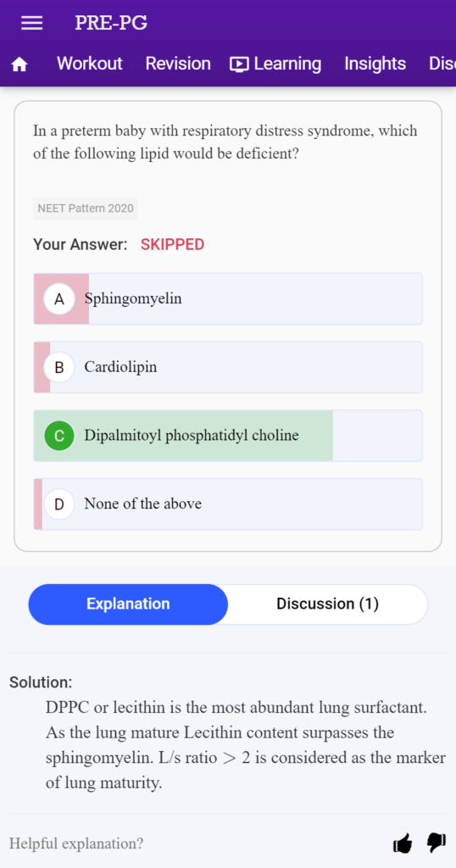Select green option C circle

[59, 436]
